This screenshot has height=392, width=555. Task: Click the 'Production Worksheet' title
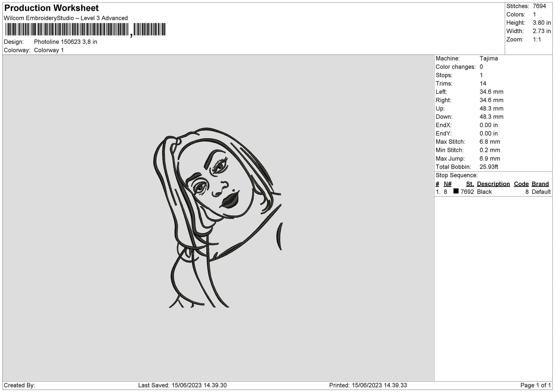click(x=51, y=8)
